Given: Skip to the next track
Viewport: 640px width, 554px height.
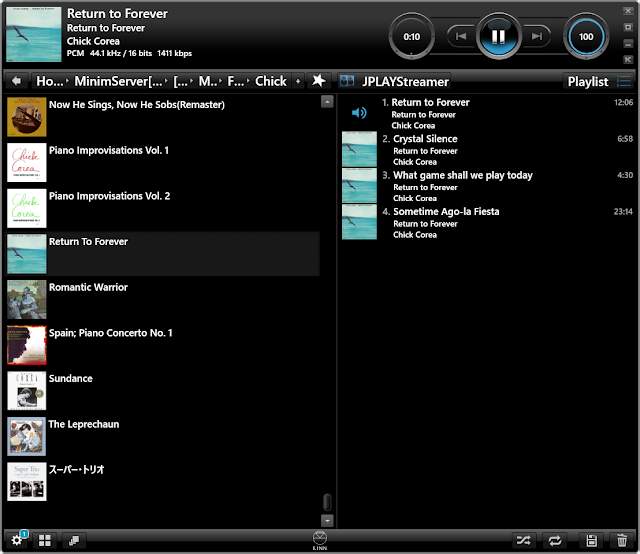Looking at the screenshot, I should [x=536, y=36].
